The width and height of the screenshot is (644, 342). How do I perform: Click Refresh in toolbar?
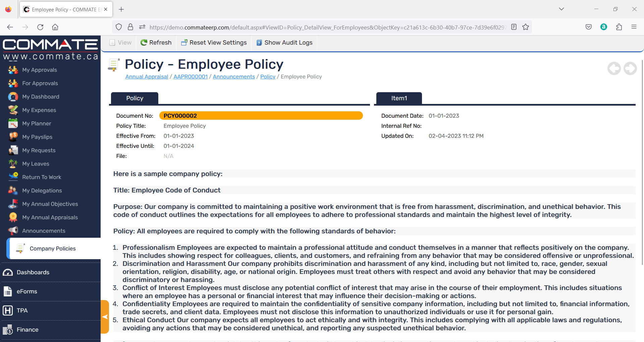(x=156, y=43)
